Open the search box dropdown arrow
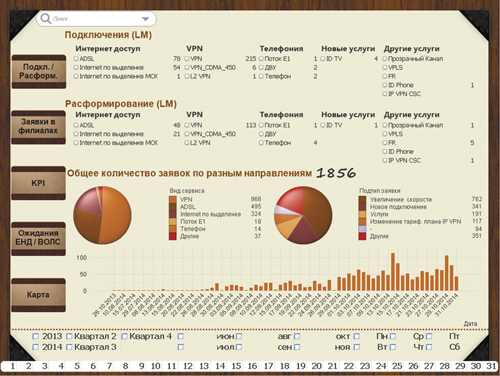The image size is (500, 376). 145,19
